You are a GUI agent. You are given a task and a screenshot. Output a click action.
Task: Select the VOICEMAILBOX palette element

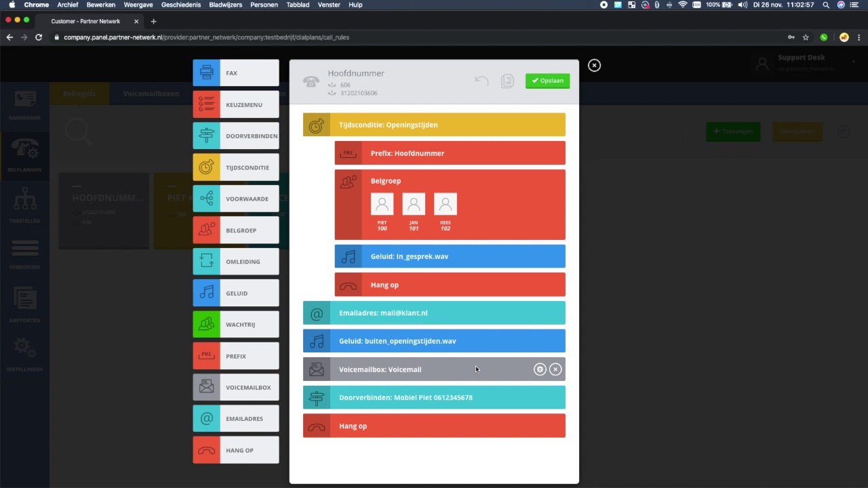pyautogui.click(x=235, y=387)
